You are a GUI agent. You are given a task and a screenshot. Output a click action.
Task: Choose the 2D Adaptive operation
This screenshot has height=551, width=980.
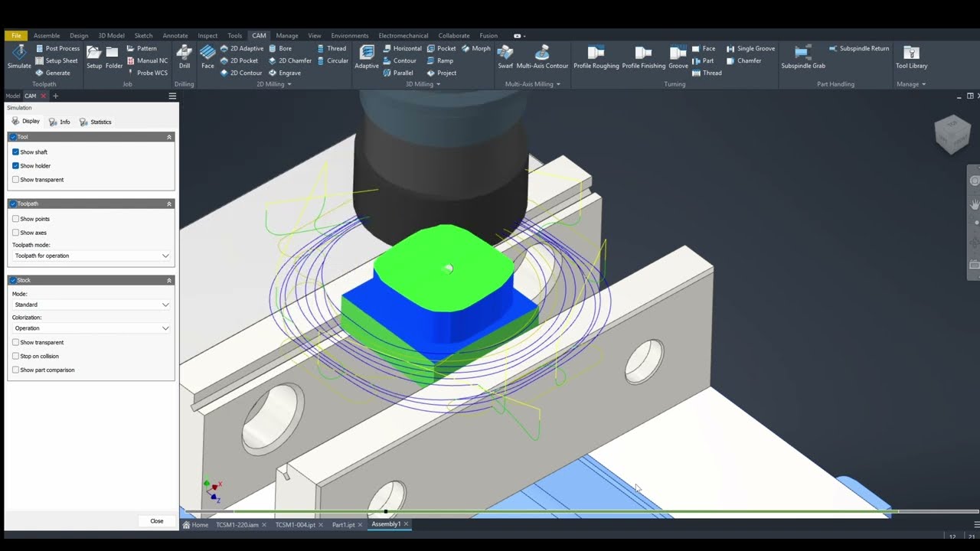(241, 48)
